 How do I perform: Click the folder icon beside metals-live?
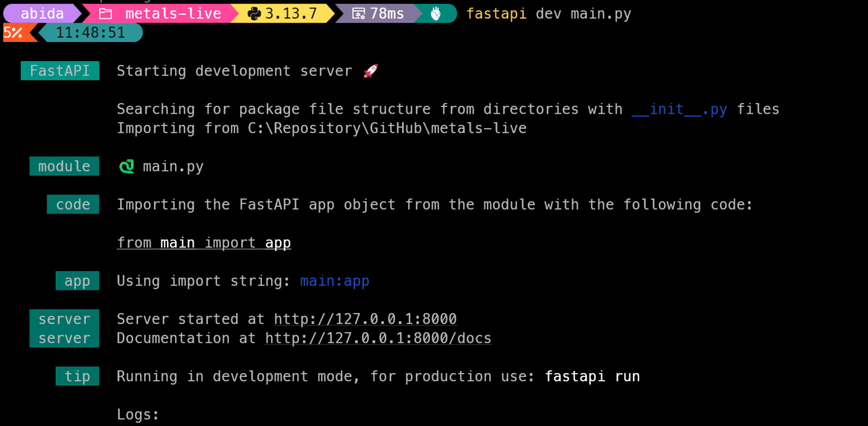coord(106,14)
